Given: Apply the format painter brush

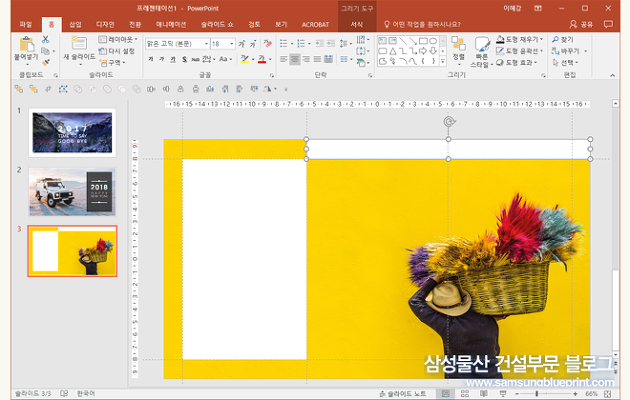Looking at the screenshot, I should [x=45, y=63].
